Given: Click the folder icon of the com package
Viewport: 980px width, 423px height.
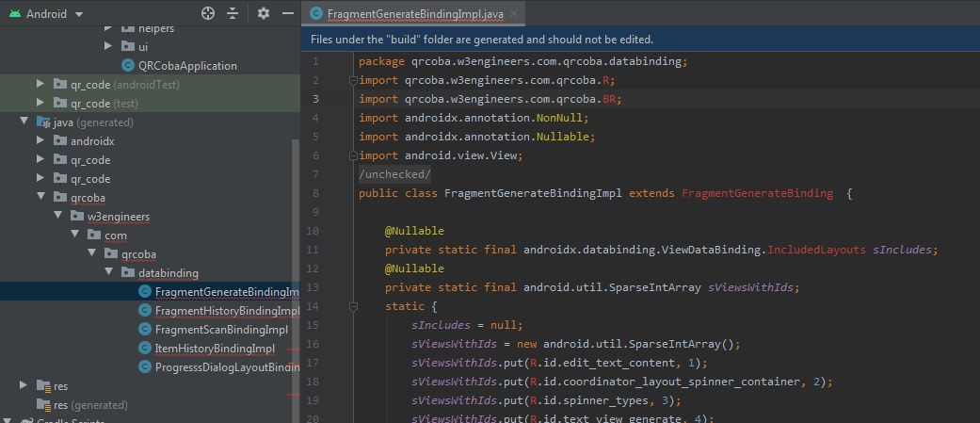Looking at the screenshot, I should pos(94,235).
